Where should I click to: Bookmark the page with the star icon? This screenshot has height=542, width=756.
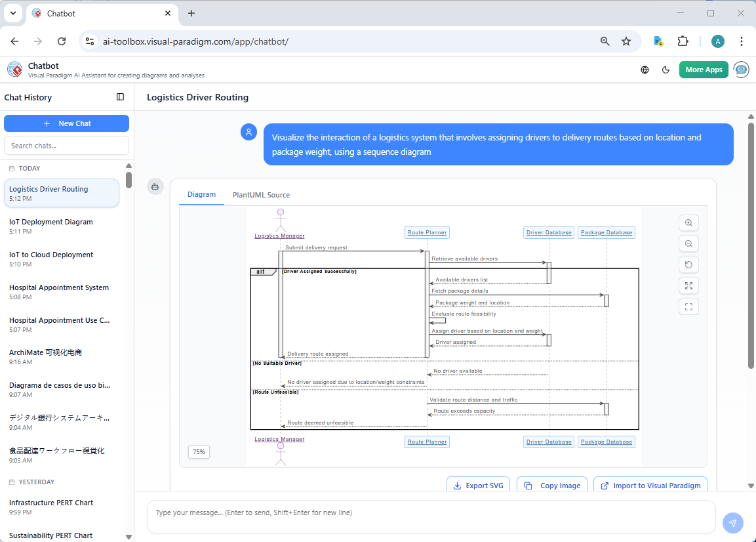pyautogui.click(x=626, y=41)
